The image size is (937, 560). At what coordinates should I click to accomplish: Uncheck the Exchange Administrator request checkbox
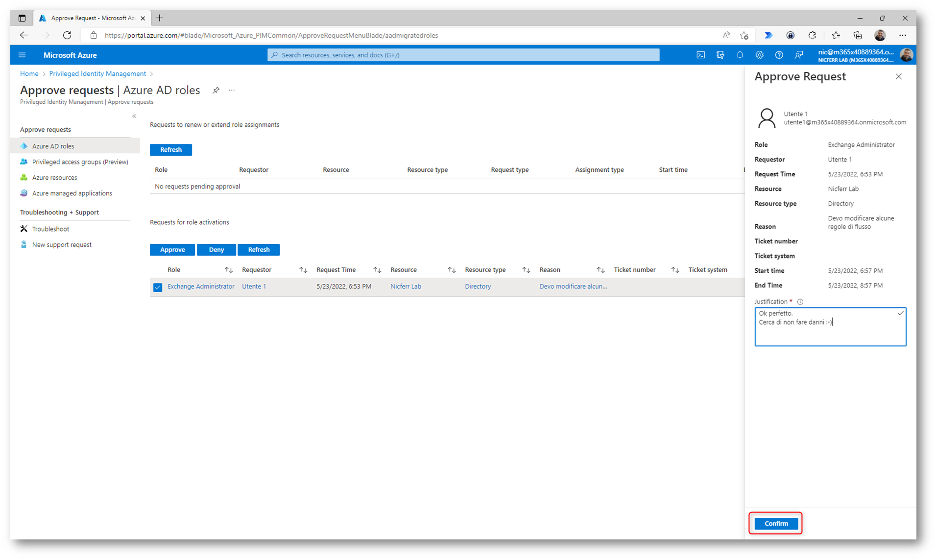[x=158, y=287]
